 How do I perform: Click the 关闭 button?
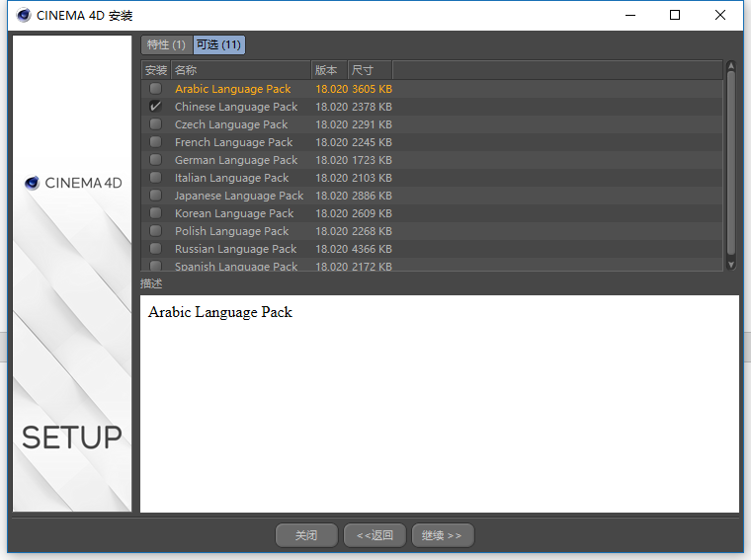(x=306, y=535)
